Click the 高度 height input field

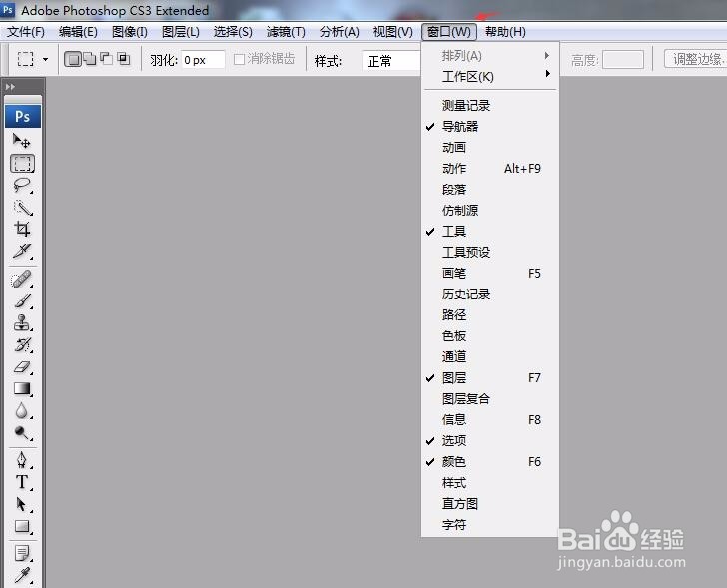pyautogui.click(x=623, y=60)
